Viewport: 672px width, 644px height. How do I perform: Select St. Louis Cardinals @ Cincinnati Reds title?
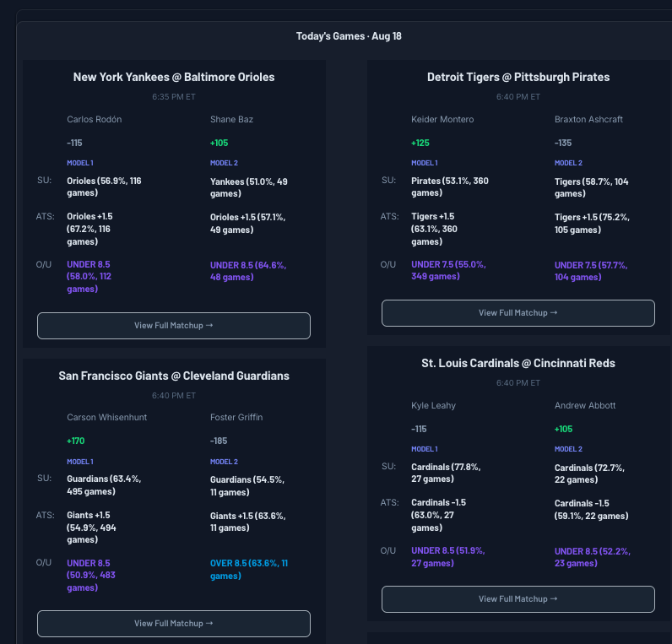[x=518, y=363]
